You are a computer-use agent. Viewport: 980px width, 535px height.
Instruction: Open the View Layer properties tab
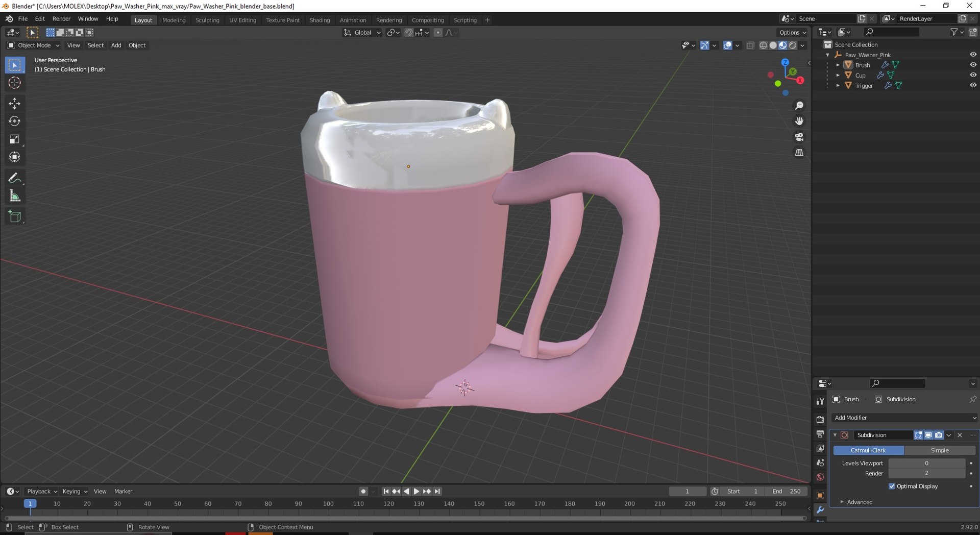(820, 448)
